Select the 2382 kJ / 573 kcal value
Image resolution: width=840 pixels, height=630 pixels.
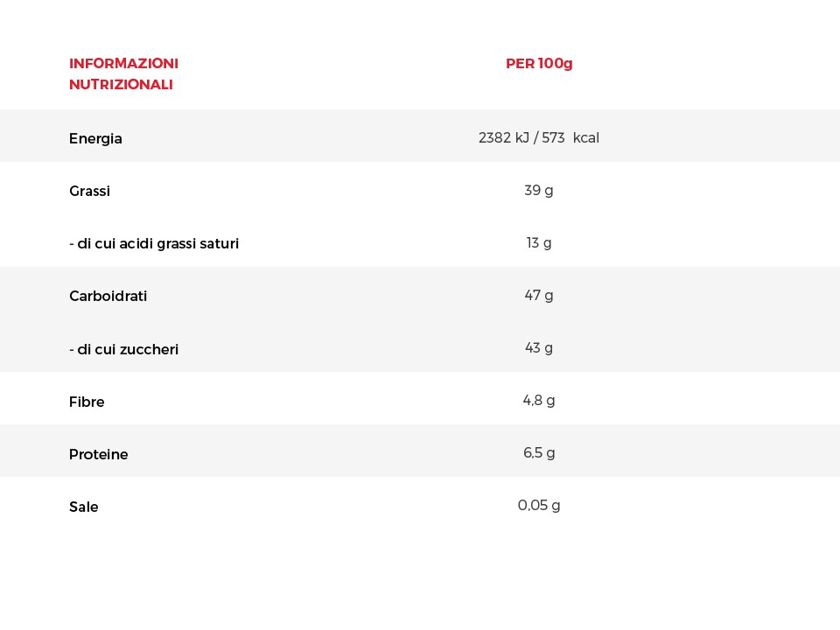click(538, 137)
